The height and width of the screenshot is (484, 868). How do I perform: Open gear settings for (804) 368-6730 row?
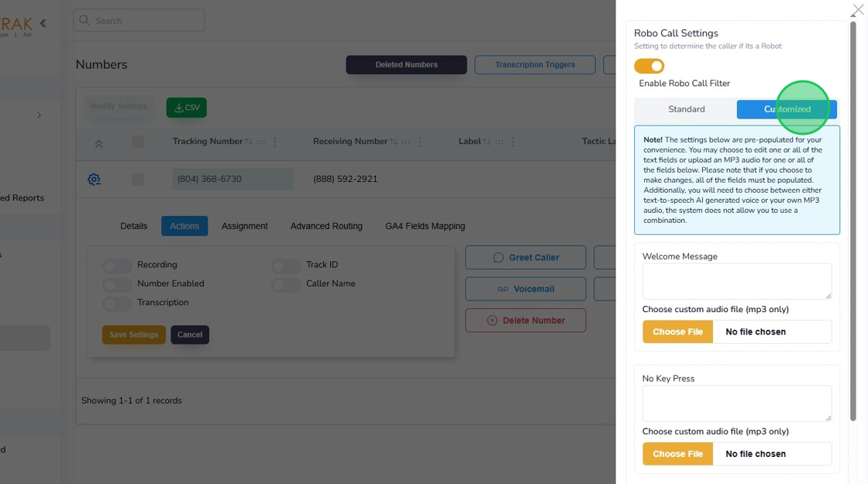[94, 179]
